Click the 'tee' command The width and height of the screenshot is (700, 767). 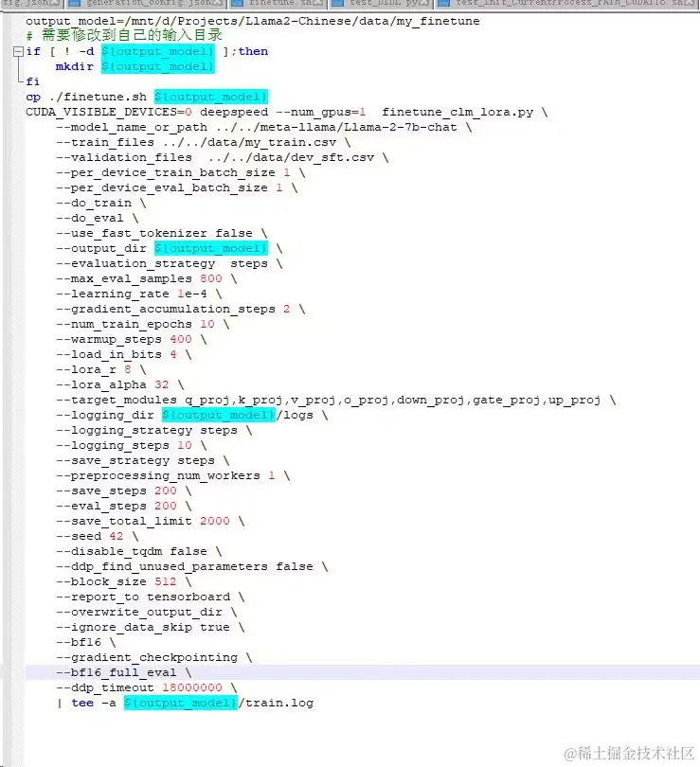click(x=82, y=704)
